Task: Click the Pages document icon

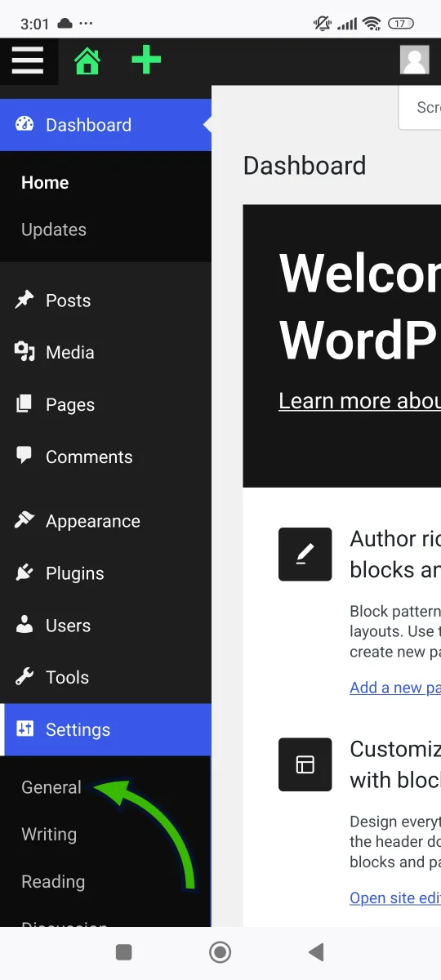Action: tap(24, 404)
